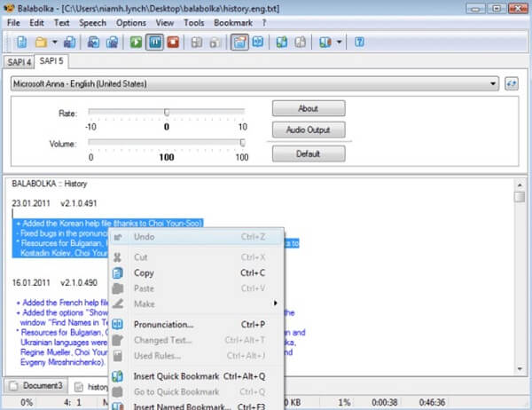532x410 pixels.
Task: Click Insert Quick Bookmark toolbar icon
Action: click(x=282, y=42)
